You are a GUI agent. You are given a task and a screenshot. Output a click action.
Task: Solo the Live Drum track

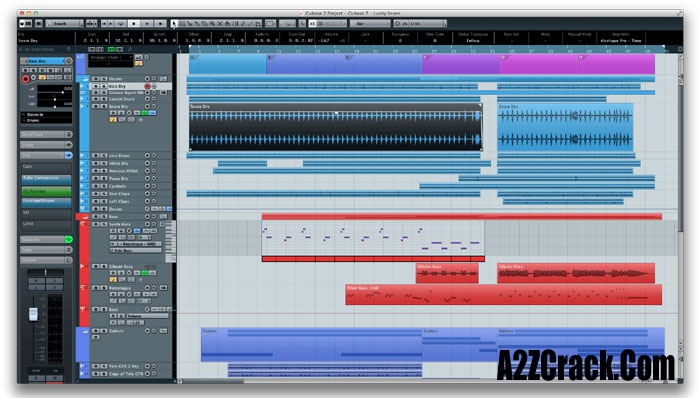click(103, 156)
